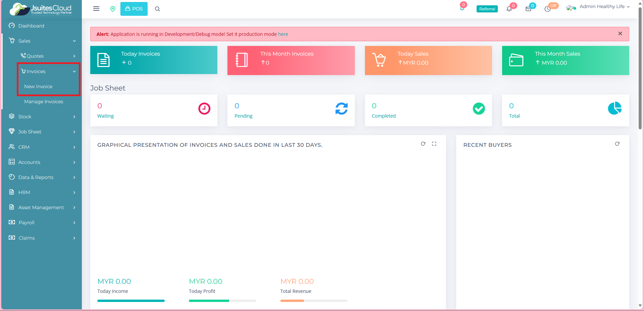Click the POS button
The image size is (644, 311).
[x=134, y=9]
